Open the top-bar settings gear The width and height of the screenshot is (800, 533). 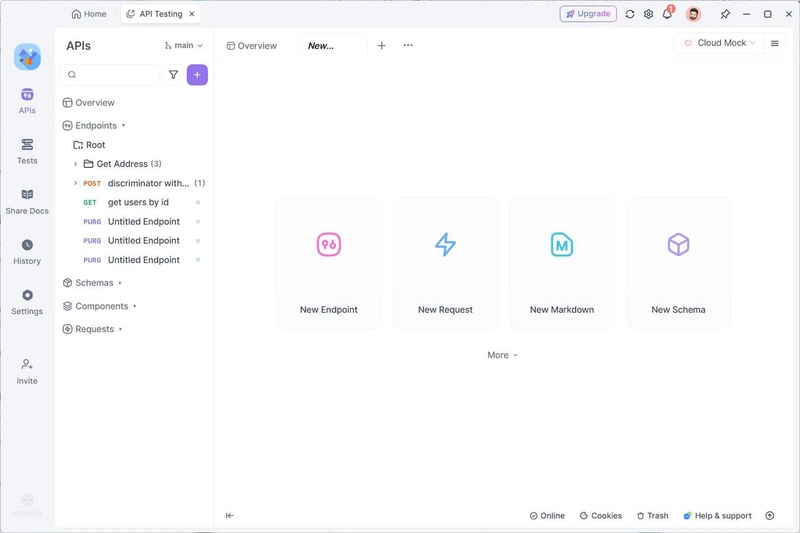[648, 14]
